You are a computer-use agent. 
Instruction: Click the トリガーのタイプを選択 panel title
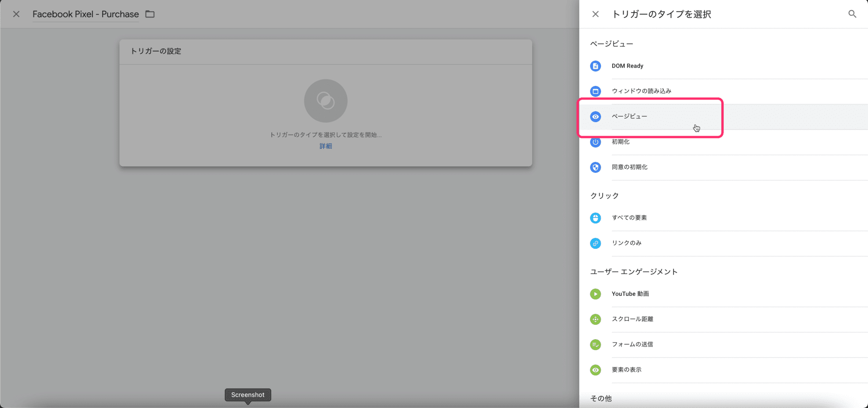(662, 14)
